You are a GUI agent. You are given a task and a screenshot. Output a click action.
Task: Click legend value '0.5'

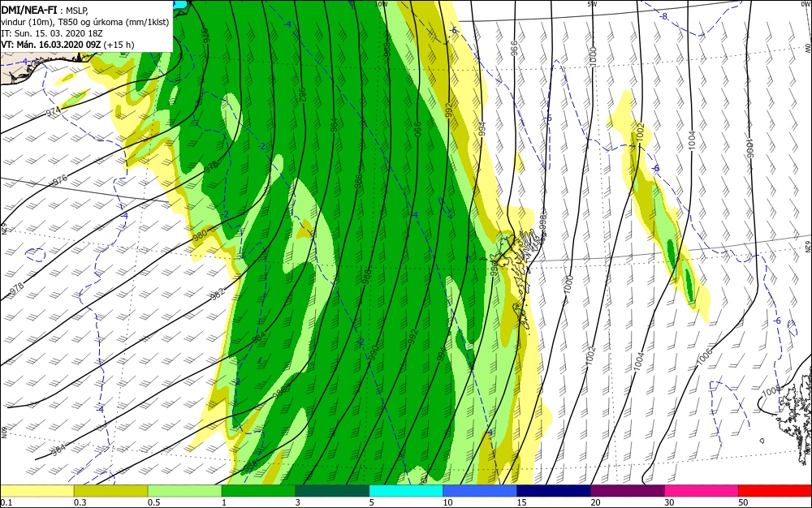(x=153, y=502)
